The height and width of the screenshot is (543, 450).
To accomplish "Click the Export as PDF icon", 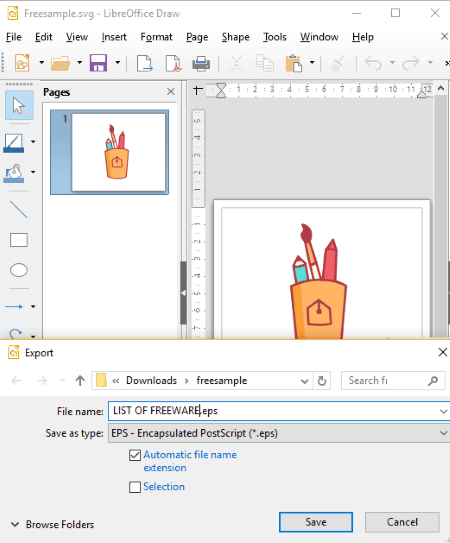I will coord(173,63).
